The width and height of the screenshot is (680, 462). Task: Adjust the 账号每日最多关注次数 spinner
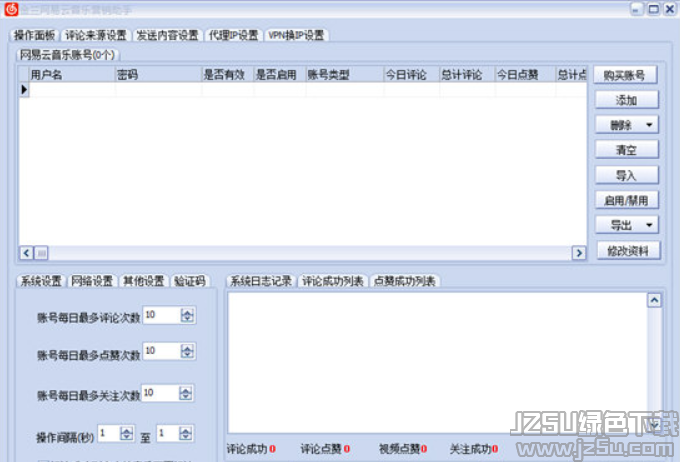pyautogui.click(x=186, y=393)
